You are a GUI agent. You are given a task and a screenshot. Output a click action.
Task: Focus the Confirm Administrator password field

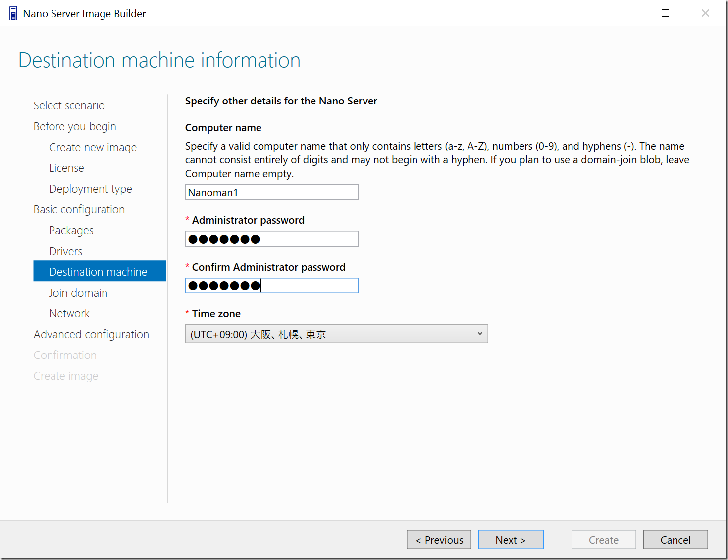point(271,286)
